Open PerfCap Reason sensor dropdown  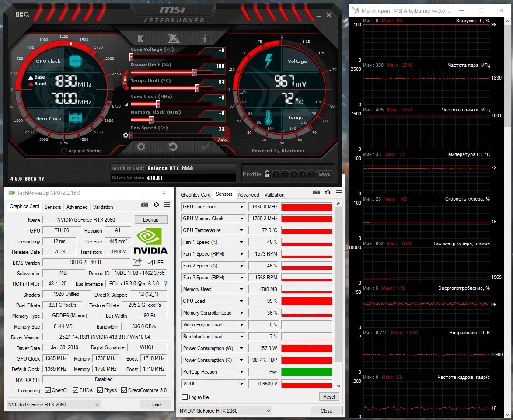click(241, 372)
